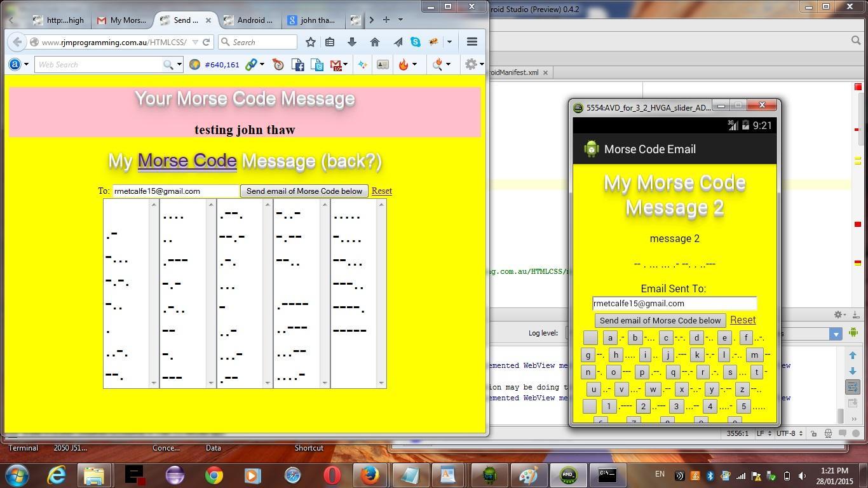Click the Reset link in the emulator
Screen dimensions: 868x488
point(742,320)
